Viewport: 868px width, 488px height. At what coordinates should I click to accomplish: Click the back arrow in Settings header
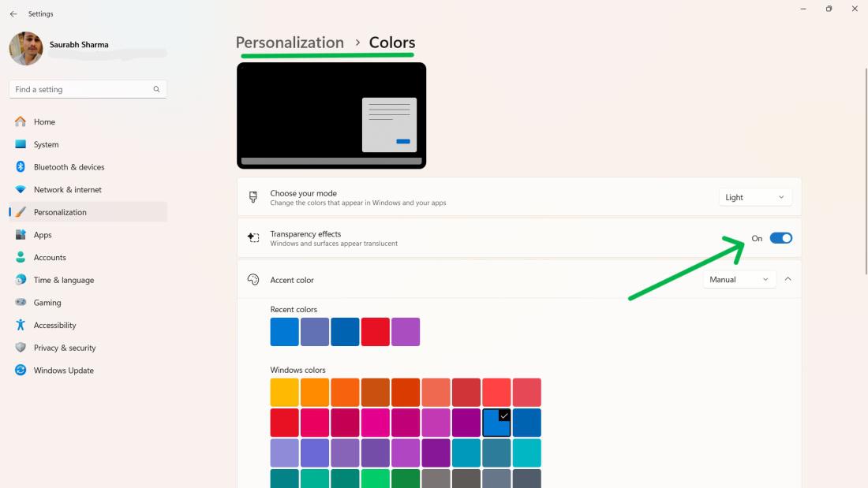click(13, 14)
